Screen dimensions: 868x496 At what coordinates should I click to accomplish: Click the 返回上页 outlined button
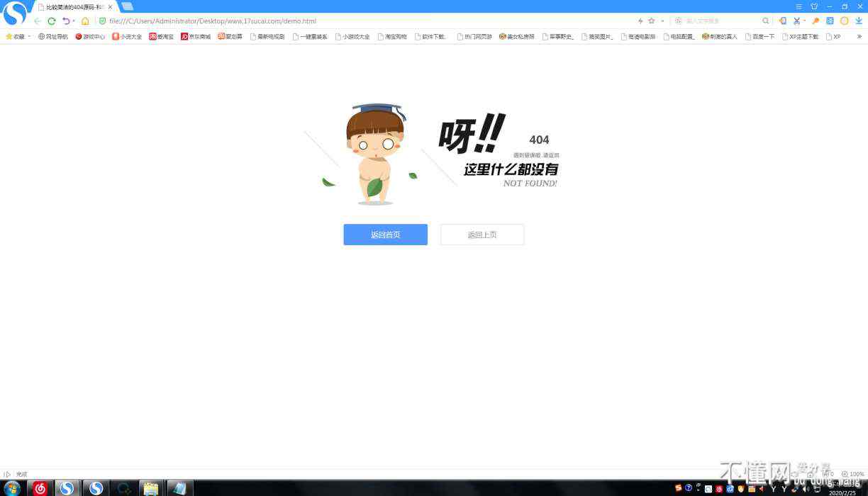482,235
